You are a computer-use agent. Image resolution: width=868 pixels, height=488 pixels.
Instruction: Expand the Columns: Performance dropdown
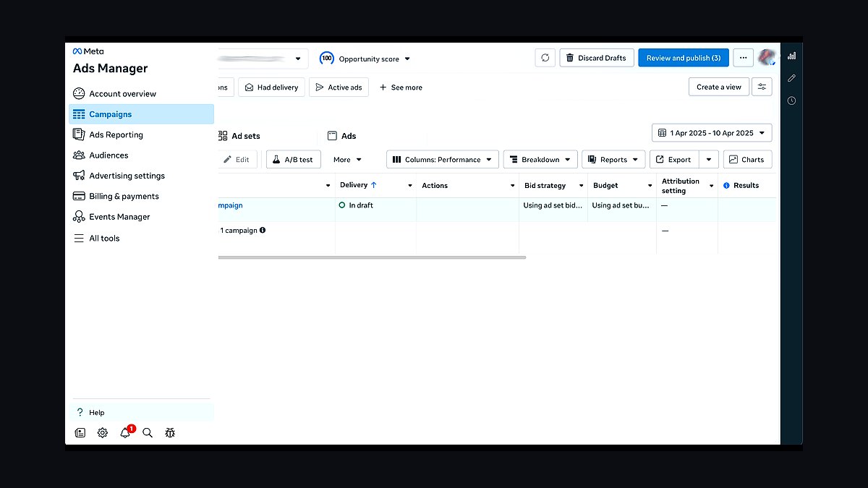(443, 160)
